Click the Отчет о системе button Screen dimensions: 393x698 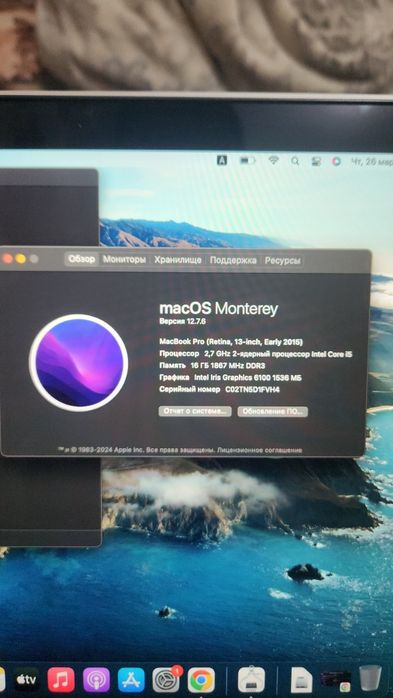195,411
